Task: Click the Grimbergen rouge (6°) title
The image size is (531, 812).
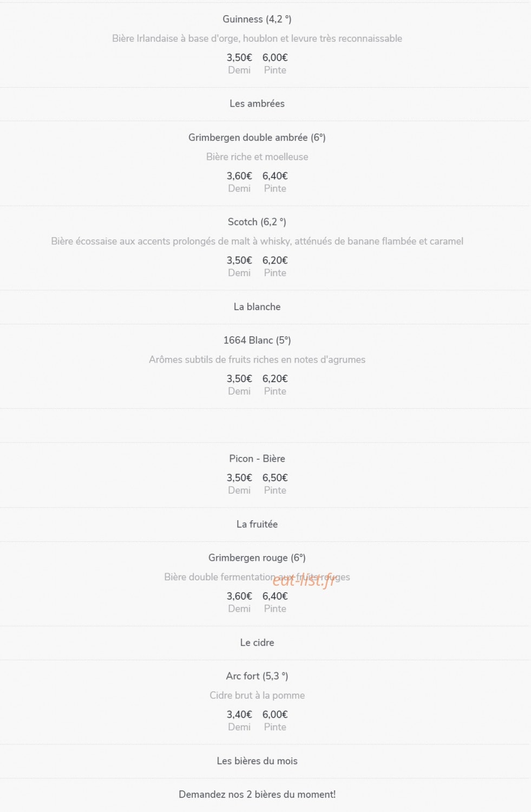Action: click(257, 558)
